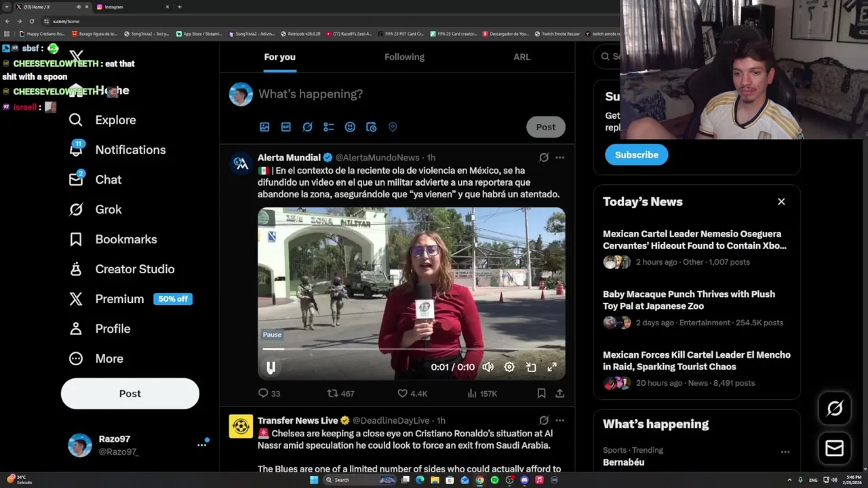Add an image to the new post
This screenshot has width=868, height=488.
click(x=264, y=127)
